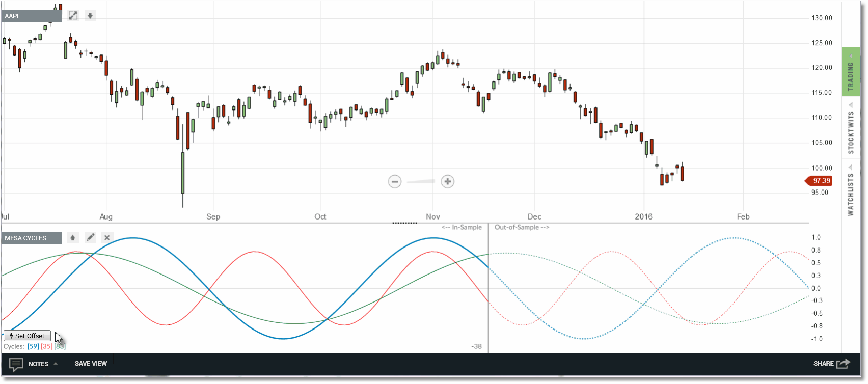Edit MESA Cycles indicator with the pencil
Viewport: 868px width, 384px height.
[x=90, y=238]
